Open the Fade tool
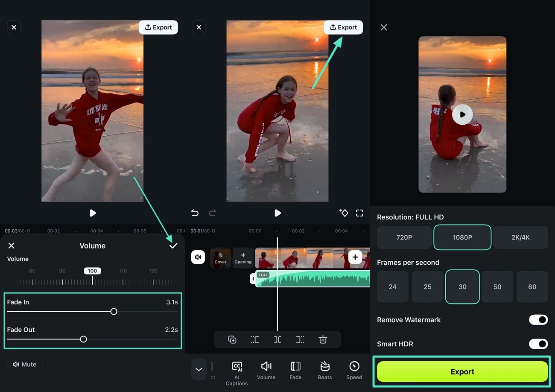 (x=295, y=370)
